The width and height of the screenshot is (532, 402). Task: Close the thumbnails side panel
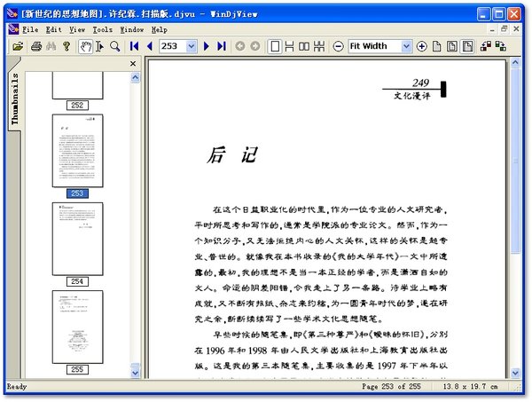click(x=133, y=64)
